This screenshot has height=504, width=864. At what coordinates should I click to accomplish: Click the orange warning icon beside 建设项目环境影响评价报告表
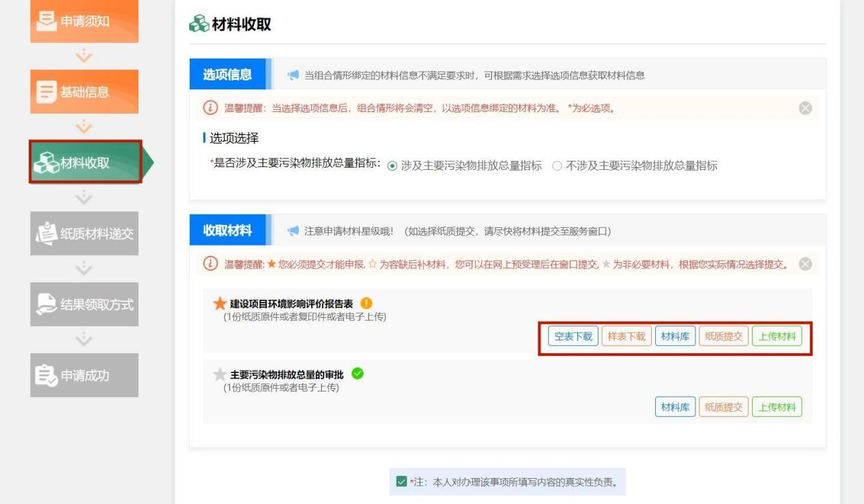coord(366,303)
